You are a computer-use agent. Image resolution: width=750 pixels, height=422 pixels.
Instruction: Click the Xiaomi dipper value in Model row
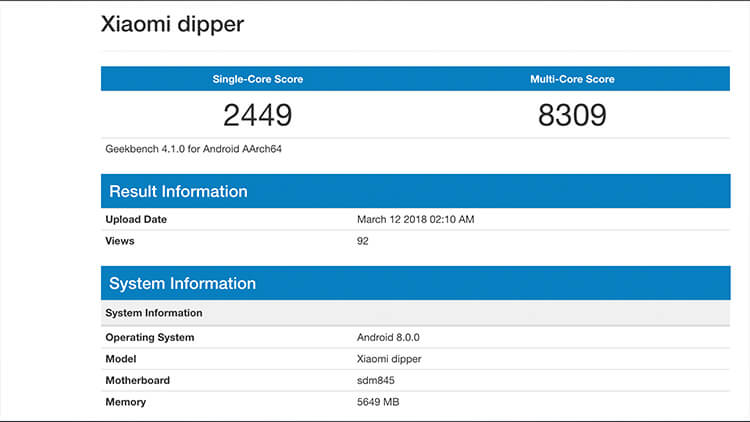tap(389, 359)
